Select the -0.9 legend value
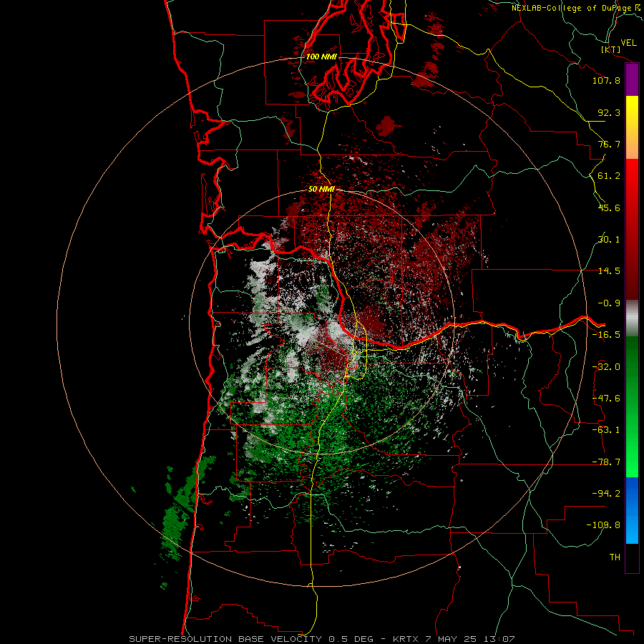 pos(609,303)
